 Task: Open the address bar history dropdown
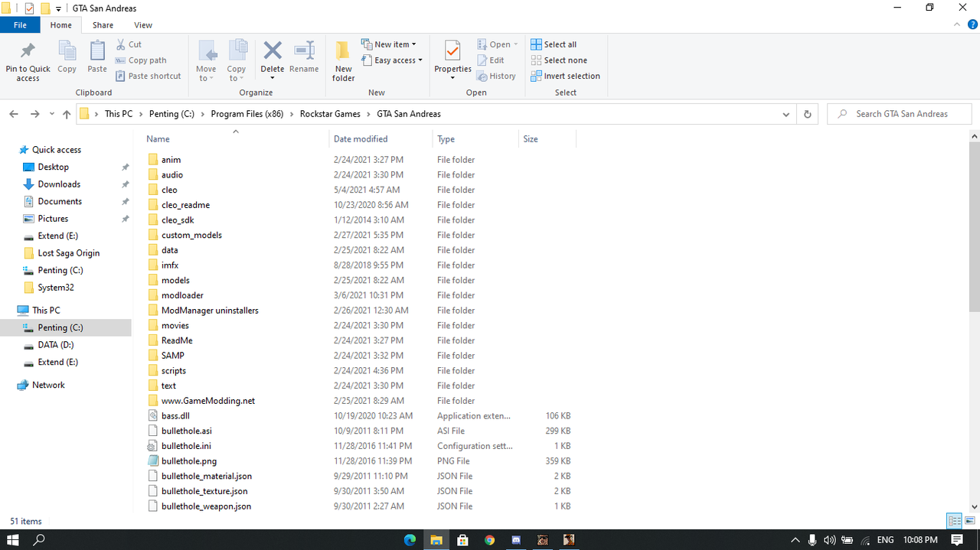tap(786, 114)
